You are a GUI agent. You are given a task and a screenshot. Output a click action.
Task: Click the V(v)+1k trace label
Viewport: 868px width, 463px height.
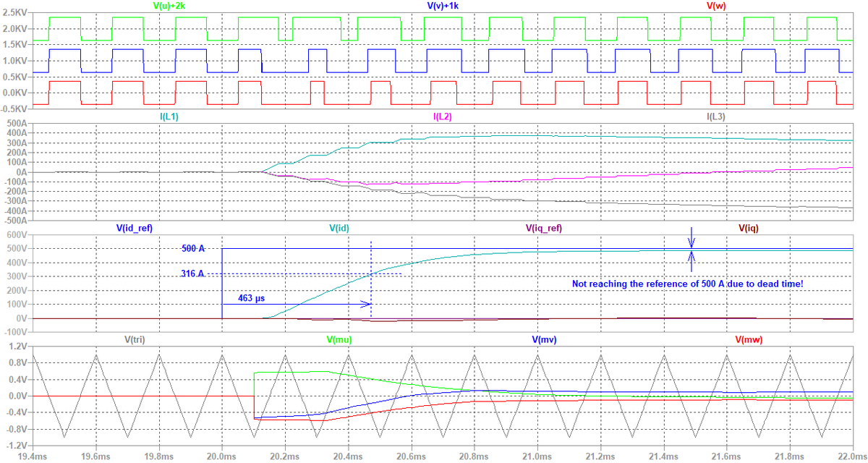point(443,6)
